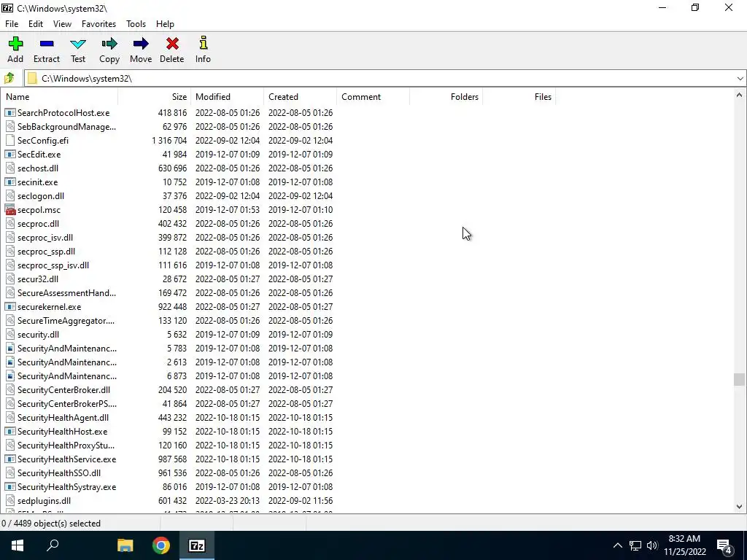Select SebBackgroundManage... file row
The height and width of the screenshot is (560, 747).
coord(279,127)
